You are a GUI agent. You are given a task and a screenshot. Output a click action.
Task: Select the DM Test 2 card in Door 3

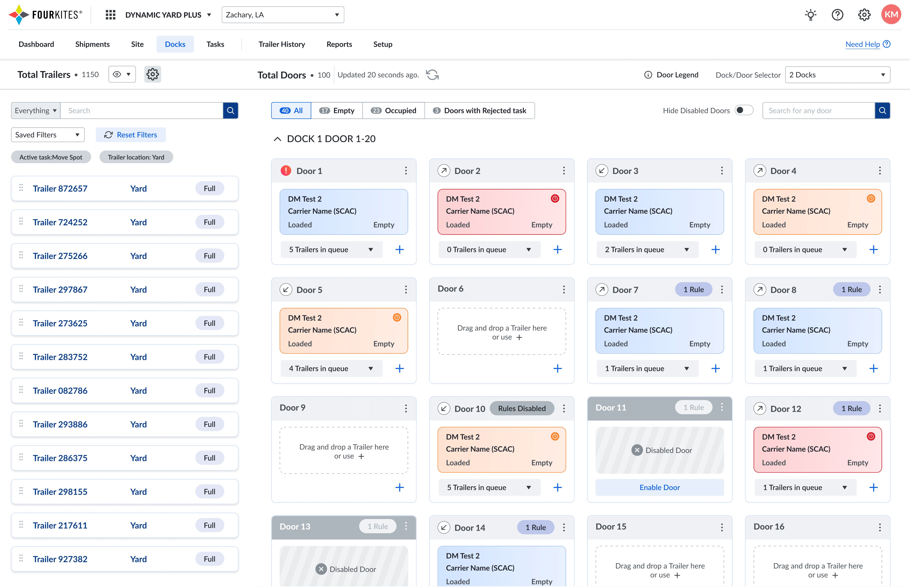(x=659, y=211)
